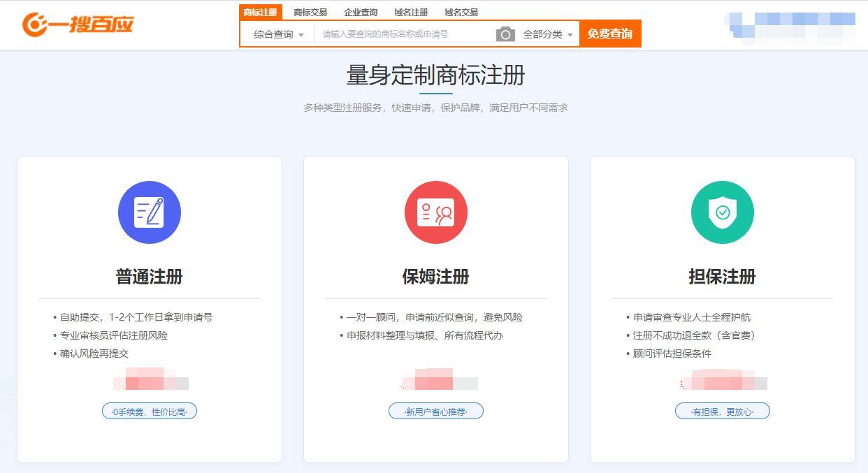Open the 保姆注册 heading
This screenshot has width=868, height=473.
coord(436,277)
